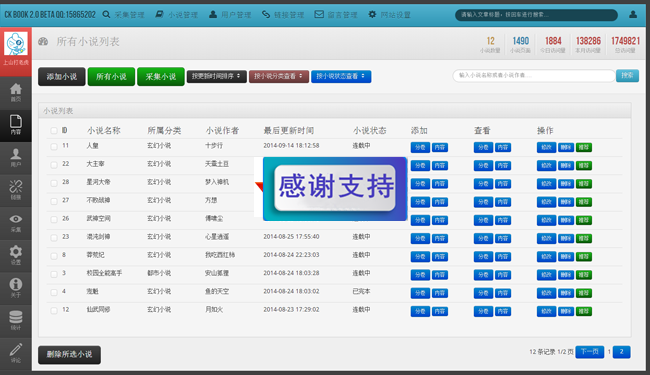This screenshot has width=650, height=375.
Task: Click the 删除所选小说 delete selected button
Action: (x=69, y=355)
